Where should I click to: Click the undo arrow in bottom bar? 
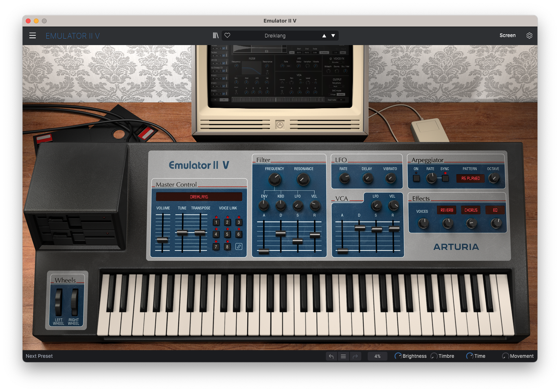point(331,356)
